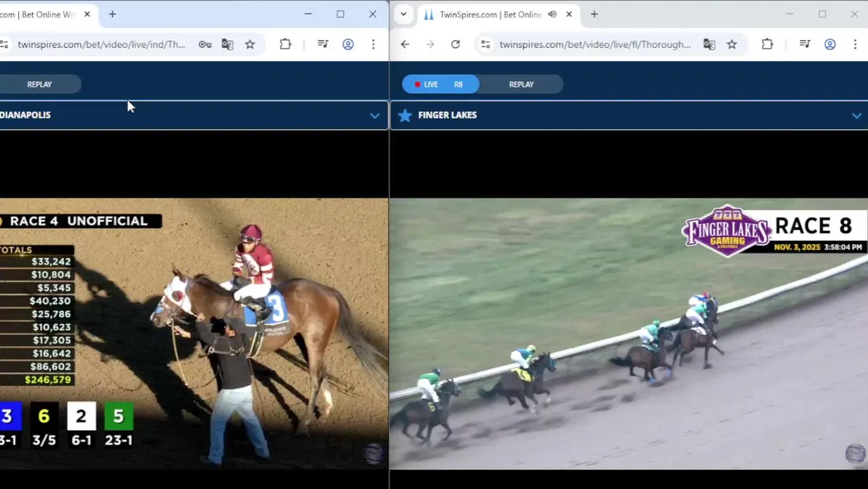
Task: Open extensions puzzle icon in left window
Action: [x=285, y=44]
